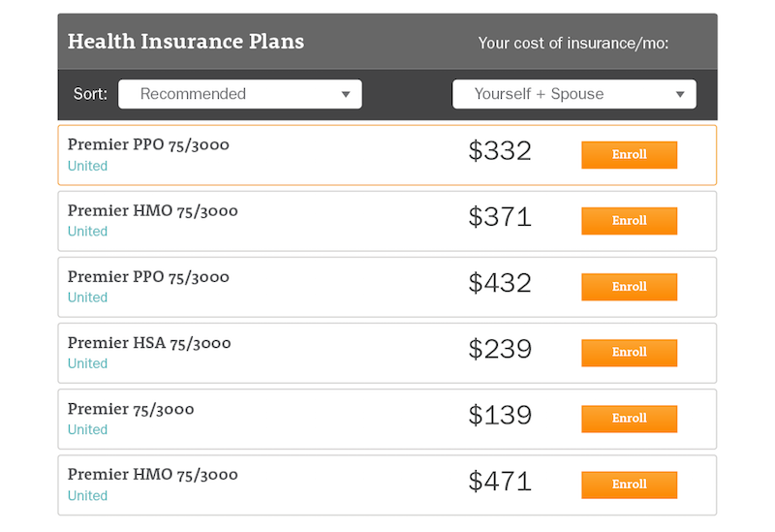
Task: Click the United link under the $139 plan
Action: 87,429
